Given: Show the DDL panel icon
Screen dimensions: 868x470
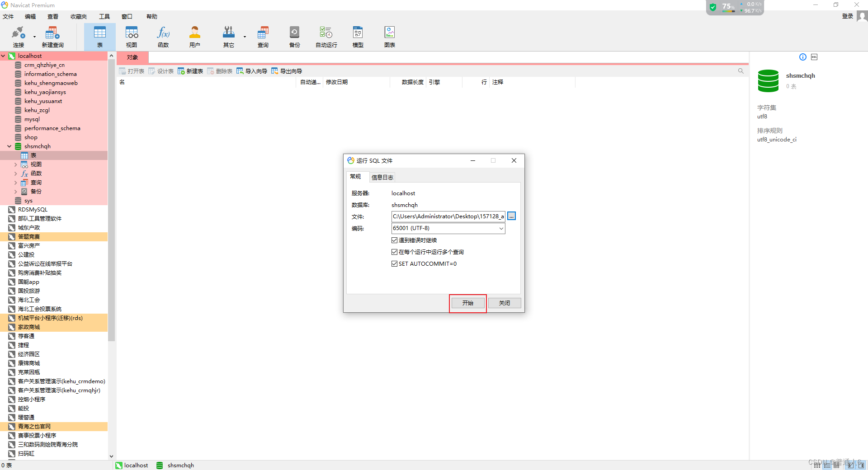Looking at the screenshot, I should point(814,57).
